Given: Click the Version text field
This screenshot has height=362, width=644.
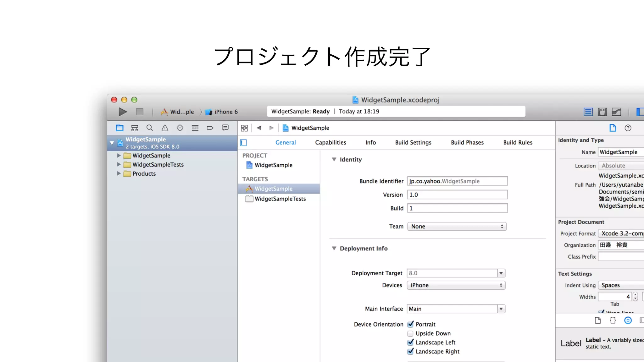Looking at the screenshot, I should click(x=457, y=195).
